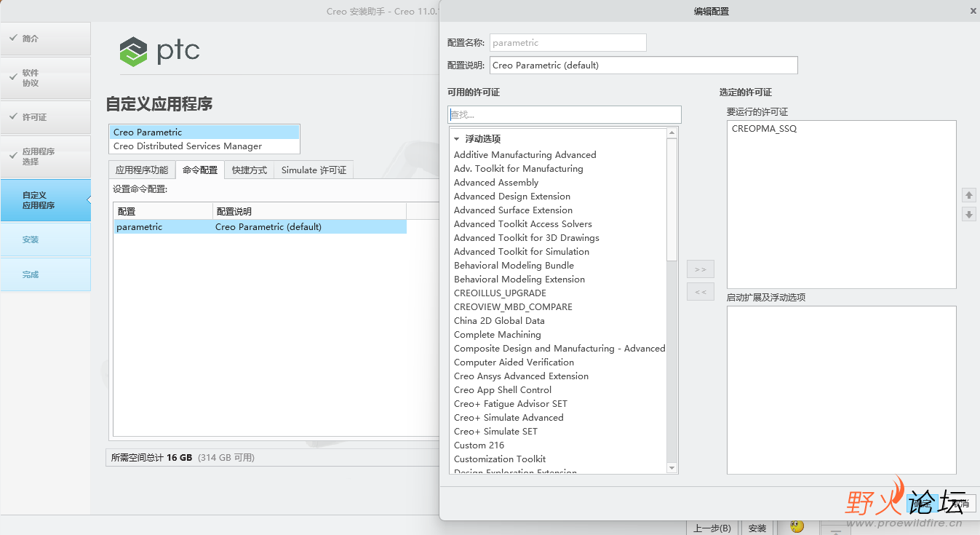Viewport: 980px width, 535px height.
Task: Click the license list scrollbar down arrow
Action: coord(672,468)
